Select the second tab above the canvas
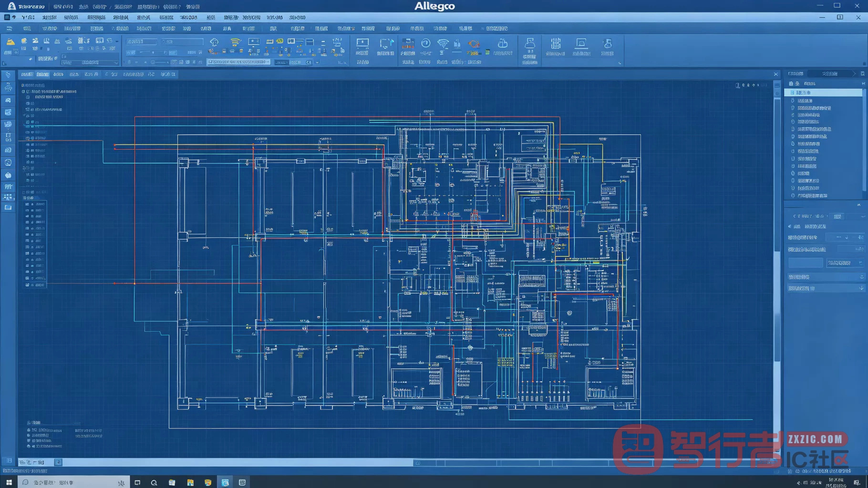The image size is (868, 488). (42, 74)
